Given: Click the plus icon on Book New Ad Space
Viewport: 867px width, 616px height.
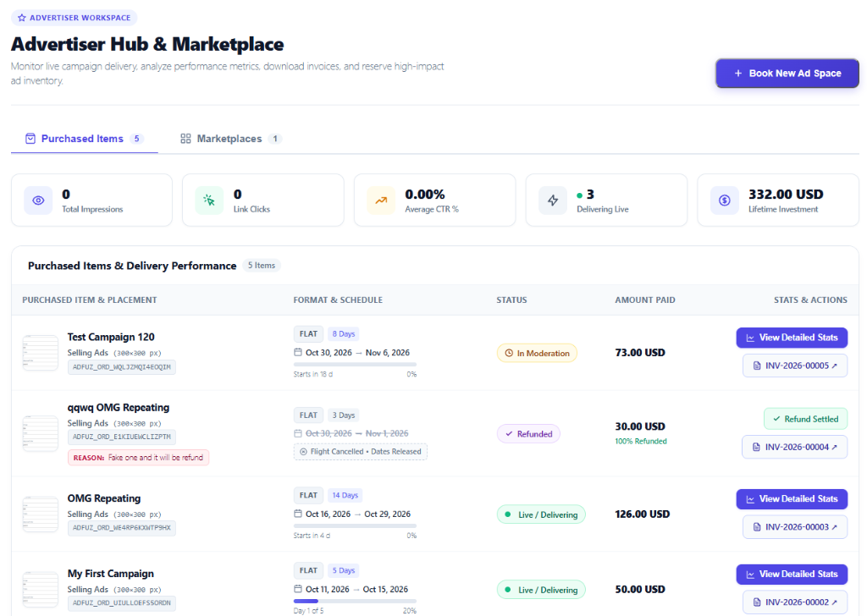Looking at the screenshot, I should [738, 74].
